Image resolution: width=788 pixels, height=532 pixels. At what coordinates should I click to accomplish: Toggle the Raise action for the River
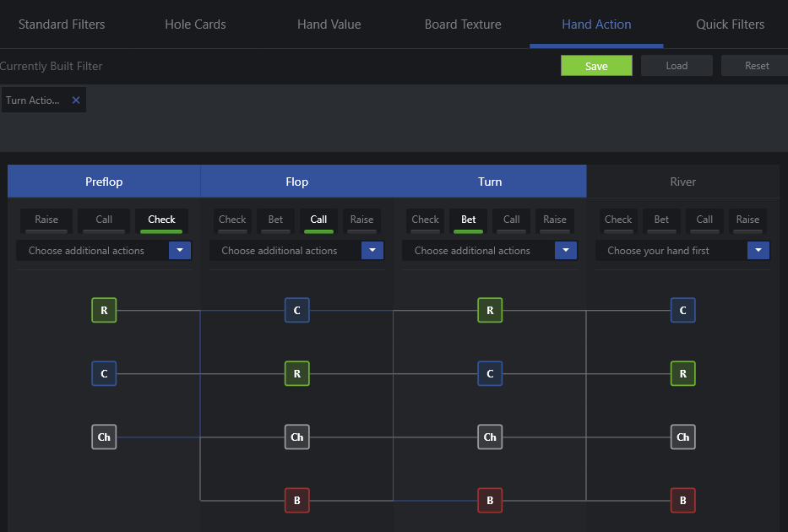pos(747,220)
